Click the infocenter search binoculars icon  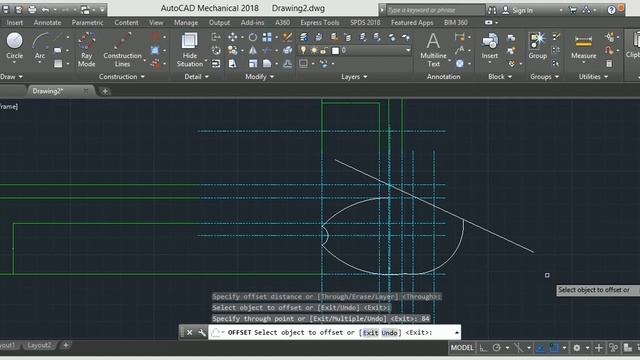pyautogui.click(x=492, y=10)
